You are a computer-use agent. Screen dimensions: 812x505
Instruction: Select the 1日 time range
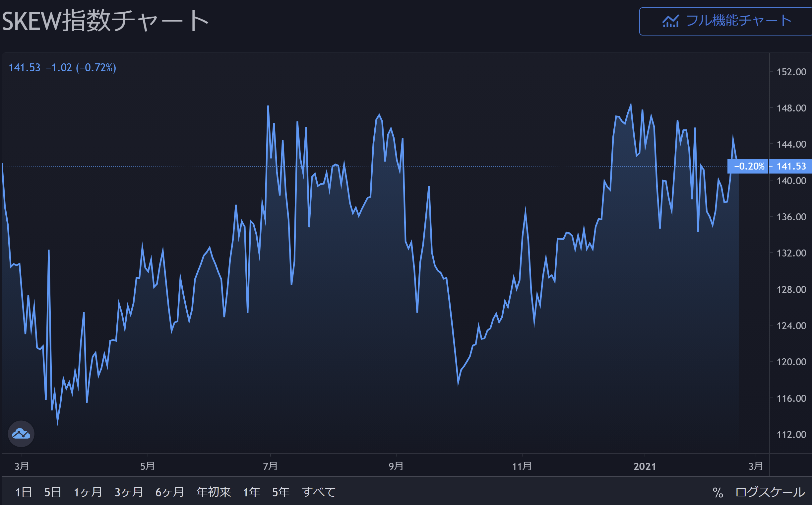point(23,492)
